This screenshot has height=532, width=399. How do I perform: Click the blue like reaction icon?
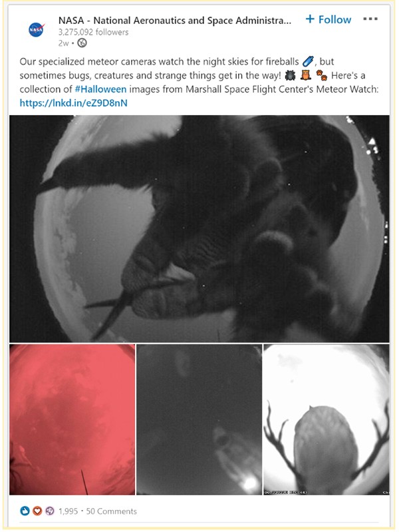[25, 511]
